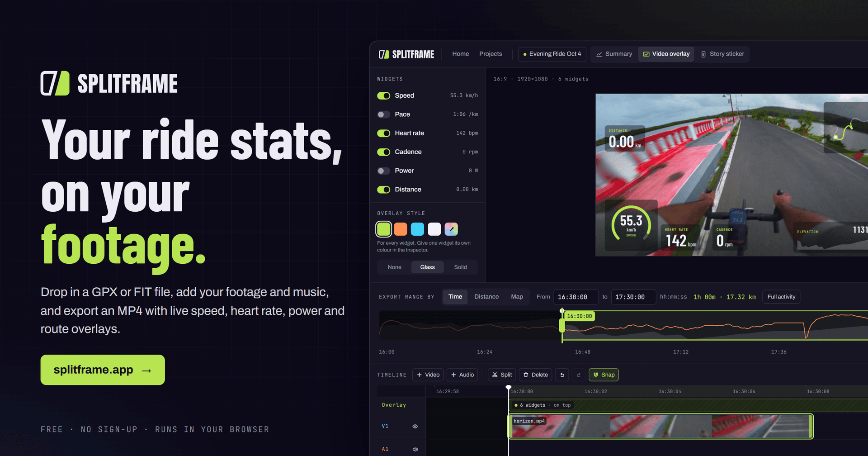Set export range by Time
The image size is (868, 456).
455,297
